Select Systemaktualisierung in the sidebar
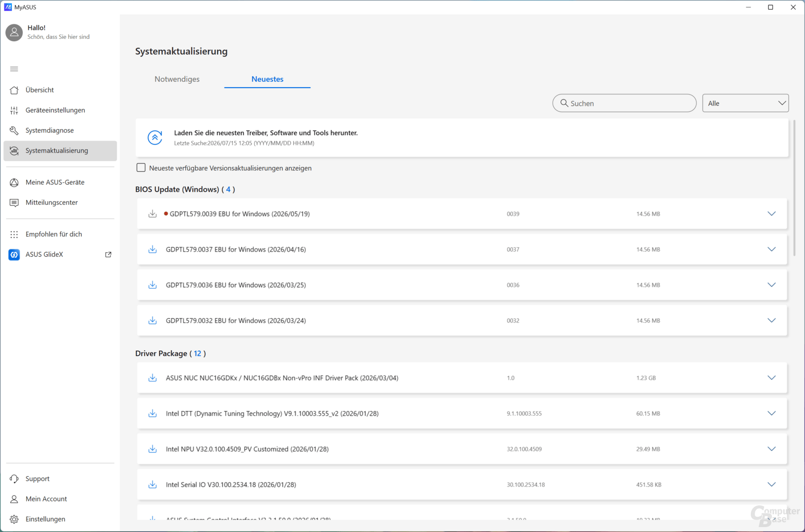Image resolution: width=805 pixels, height=532 pixels. click(x=60, y=151)
